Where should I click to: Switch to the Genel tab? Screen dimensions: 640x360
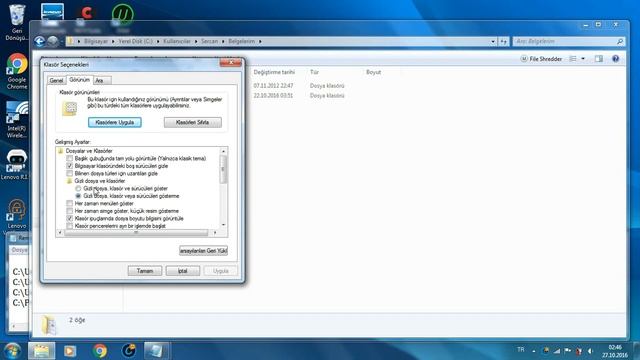pyautogui.click(x=56, y=80)
